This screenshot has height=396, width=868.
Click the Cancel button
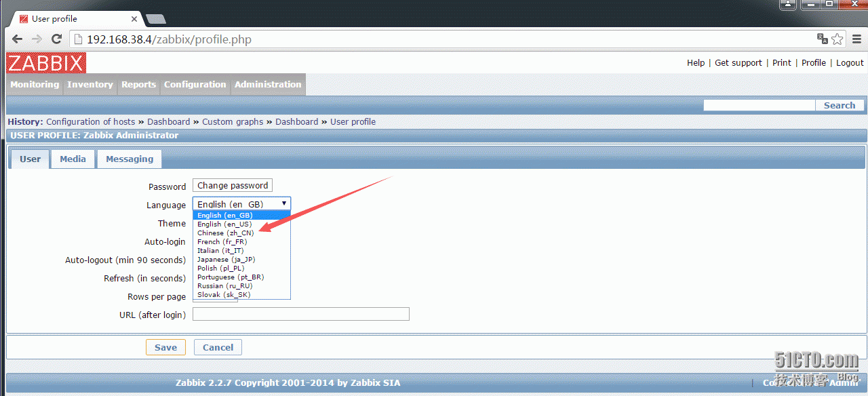click(x=218, y=347)
